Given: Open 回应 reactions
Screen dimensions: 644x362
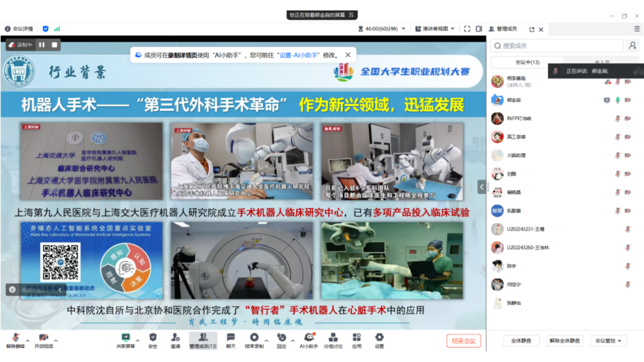Looking at the screenshot, I should [281, 340].
